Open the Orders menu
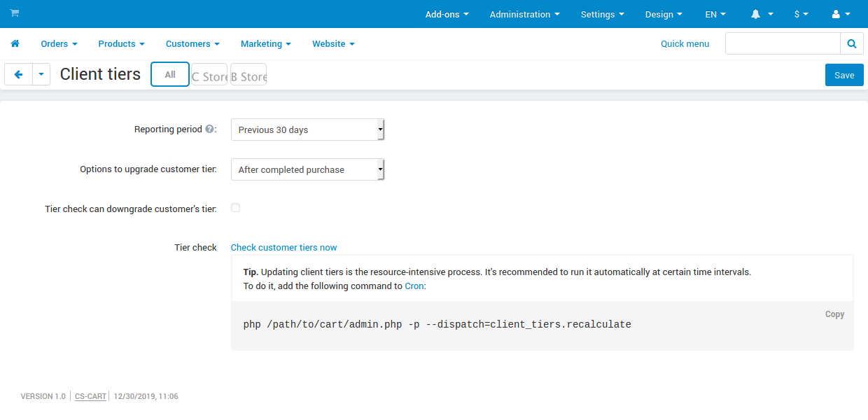Screen dimensions: 868x420 click(x=59, y=43)
